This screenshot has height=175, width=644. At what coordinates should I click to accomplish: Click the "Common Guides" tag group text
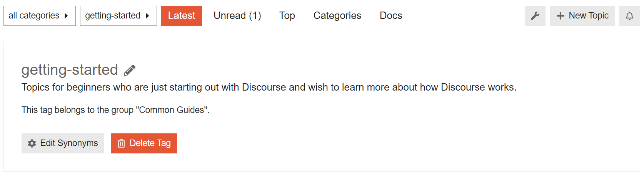(172, 110)
